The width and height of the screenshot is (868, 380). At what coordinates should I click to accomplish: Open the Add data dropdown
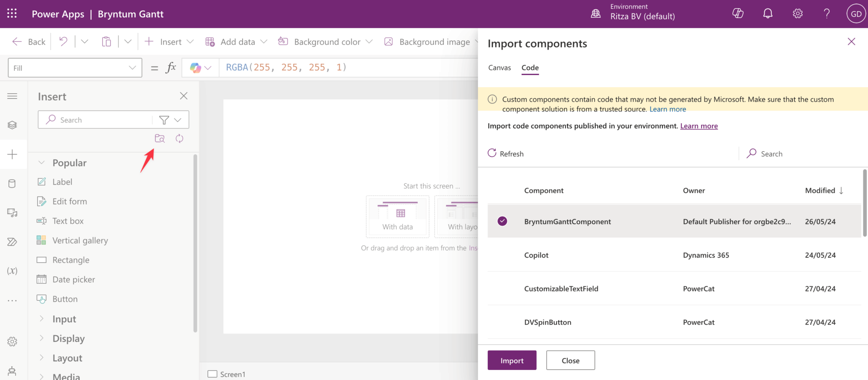pyautogui.click(x=236, y=42)
